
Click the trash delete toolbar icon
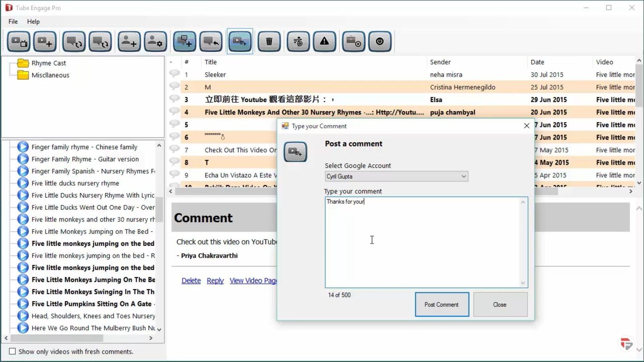[269, 42]
